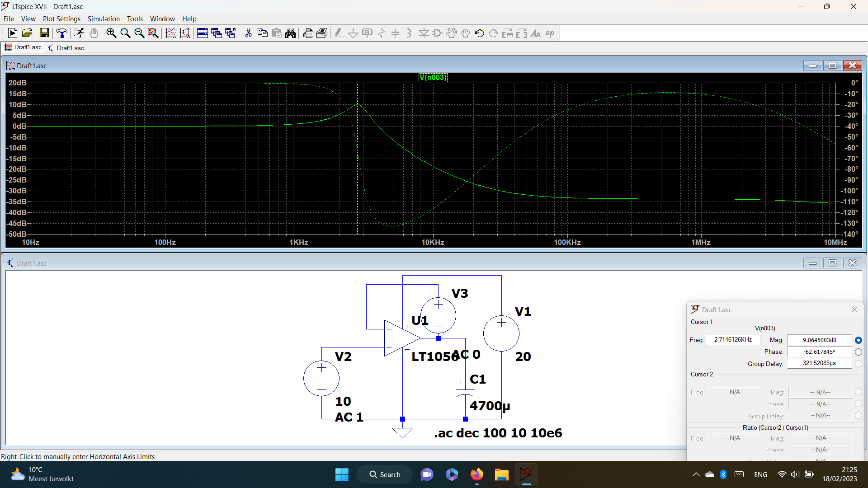Click the Windows Start button

tap(342, 474)
